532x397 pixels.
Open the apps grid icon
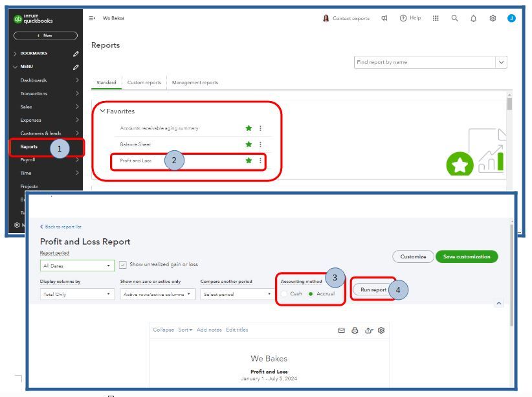tap(436, 18)
